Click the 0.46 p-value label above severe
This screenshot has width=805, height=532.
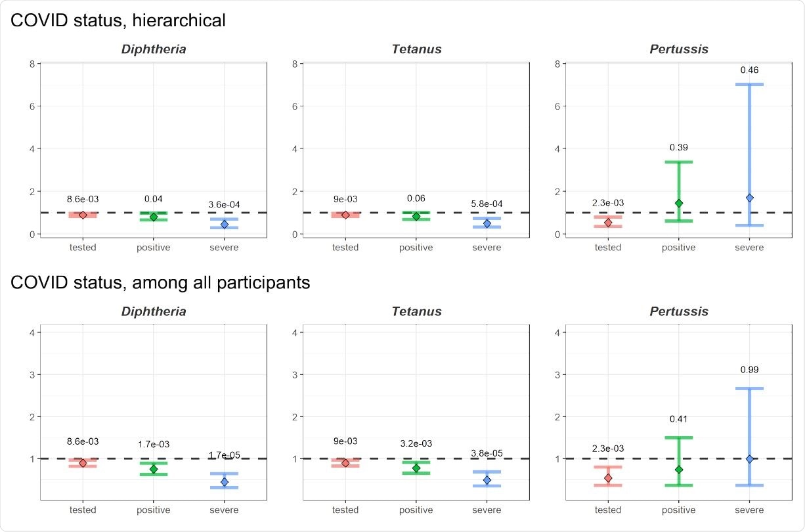coord(749,70)
